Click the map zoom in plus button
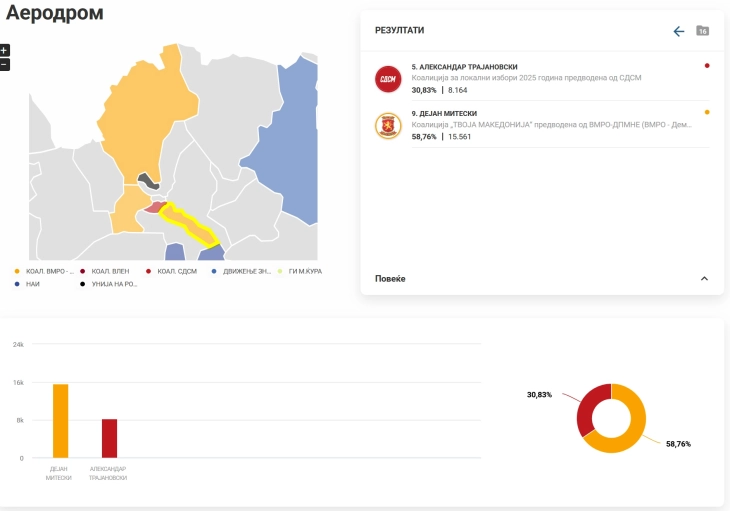Viewport: 730px width, 511px height. 5,50
